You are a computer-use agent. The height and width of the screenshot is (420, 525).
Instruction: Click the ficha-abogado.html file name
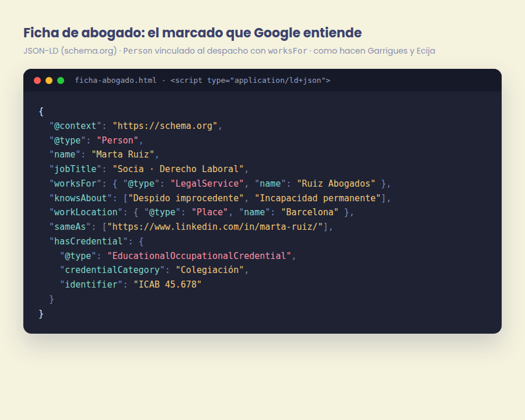(116, 80)
